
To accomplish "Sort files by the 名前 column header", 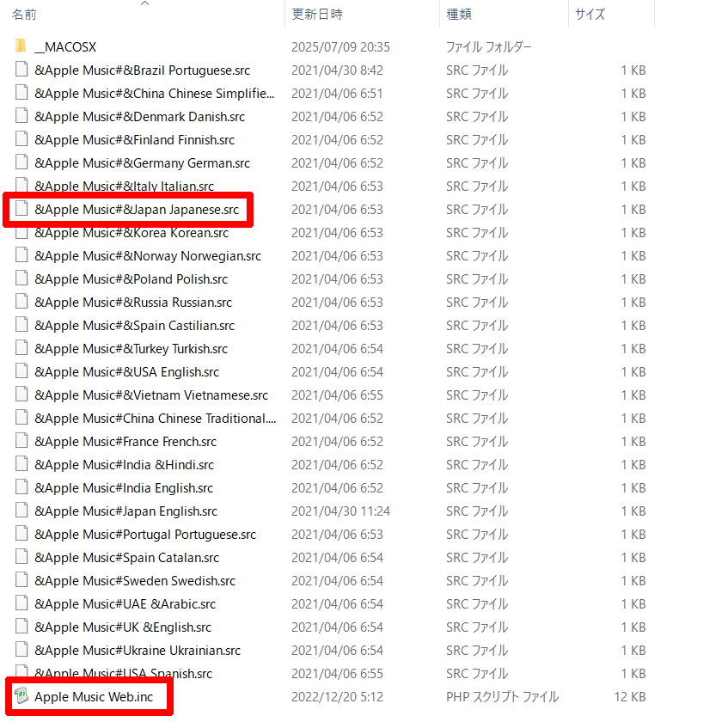I will (24, 15).
